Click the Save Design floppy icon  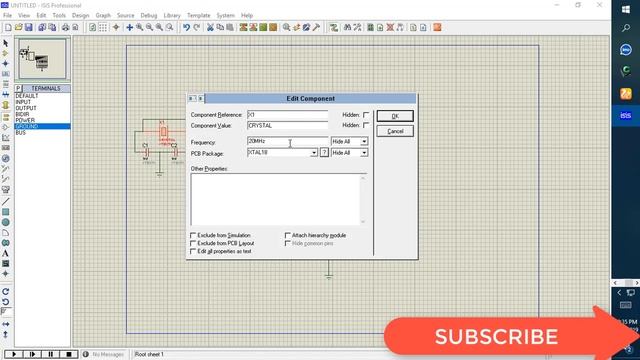pos(29,27)
